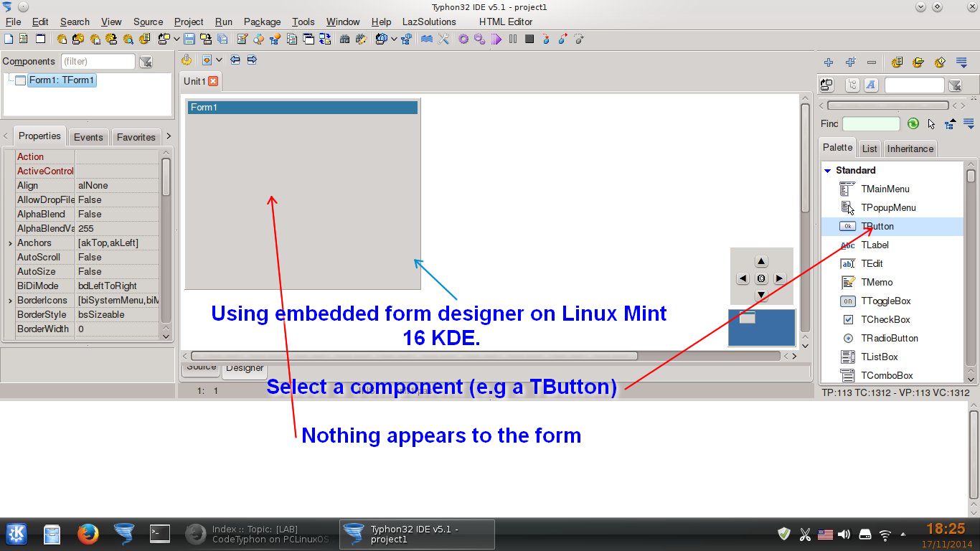Image resolution: width=980 pixels, height=551 pixels.
Task: Switch to the palette List tab
Action: (x=870, y=149)
